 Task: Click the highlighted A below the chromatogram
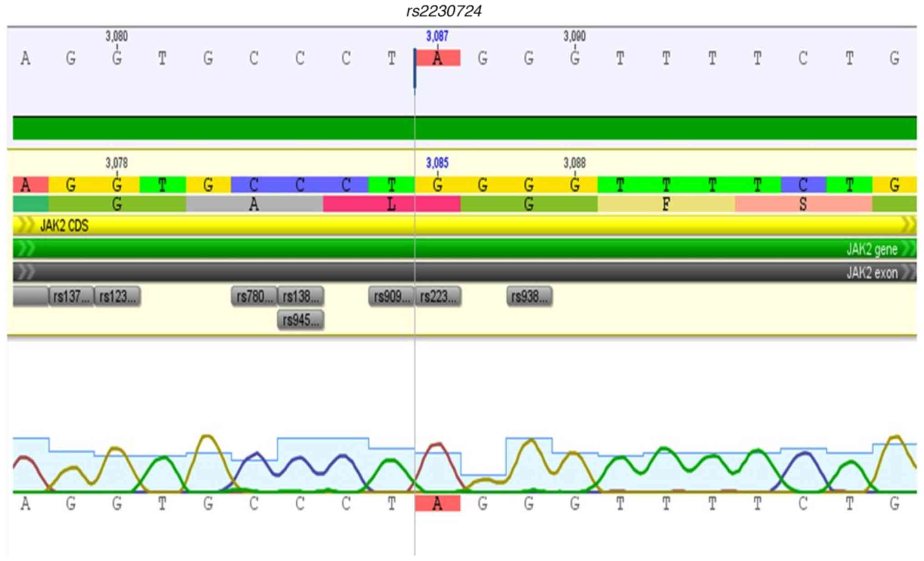[437, 504]
